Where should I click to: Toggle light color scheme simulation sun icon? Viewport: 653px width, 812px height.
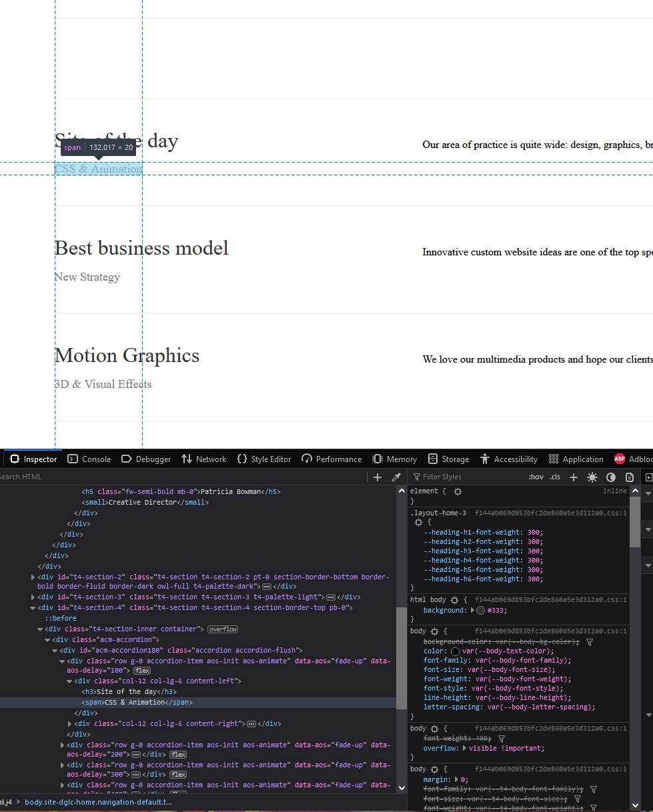click(x=592, y=477)
